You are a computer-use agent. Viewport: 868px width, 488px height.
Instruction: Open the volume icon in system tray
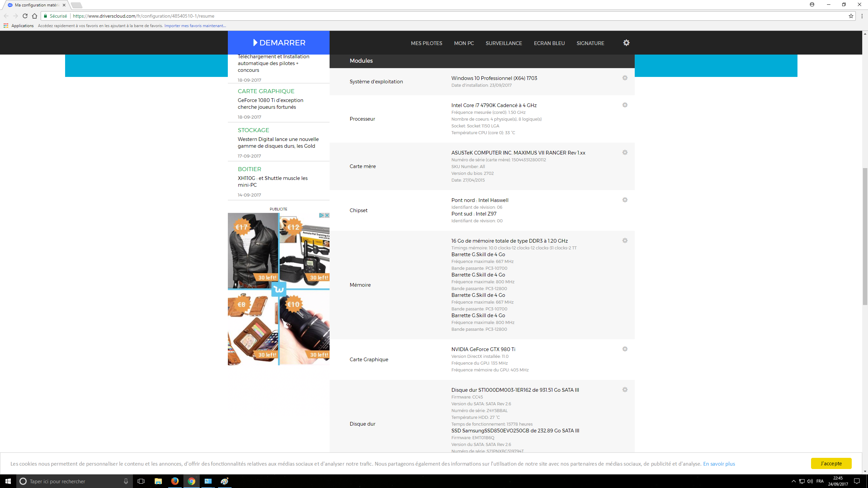pyautogui.click(x=810, y=481)
